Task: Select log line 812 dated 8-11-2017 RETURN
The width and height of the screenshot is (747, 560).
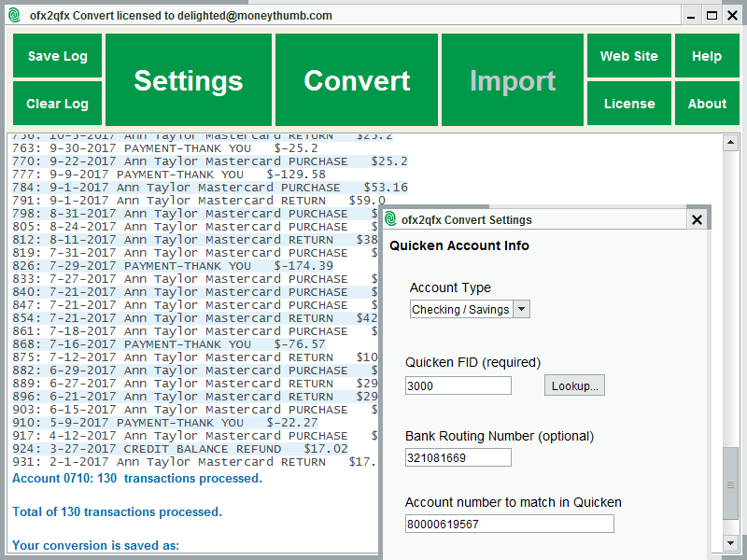Action: [195, 240]
